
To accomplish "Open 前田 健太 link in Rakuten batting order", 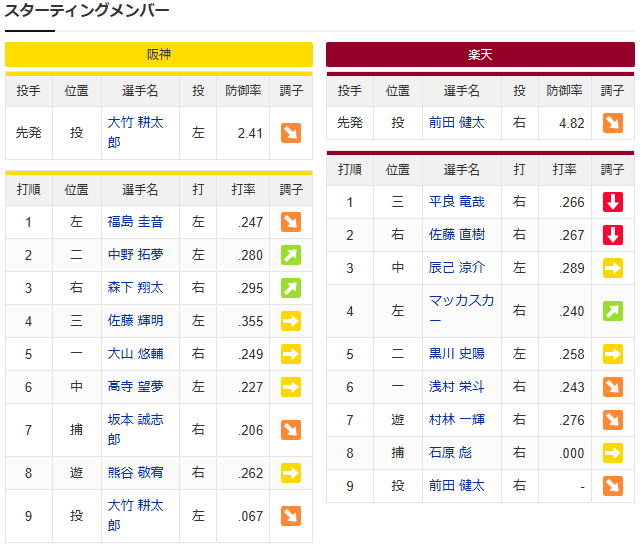I will (x=457, y=486).
